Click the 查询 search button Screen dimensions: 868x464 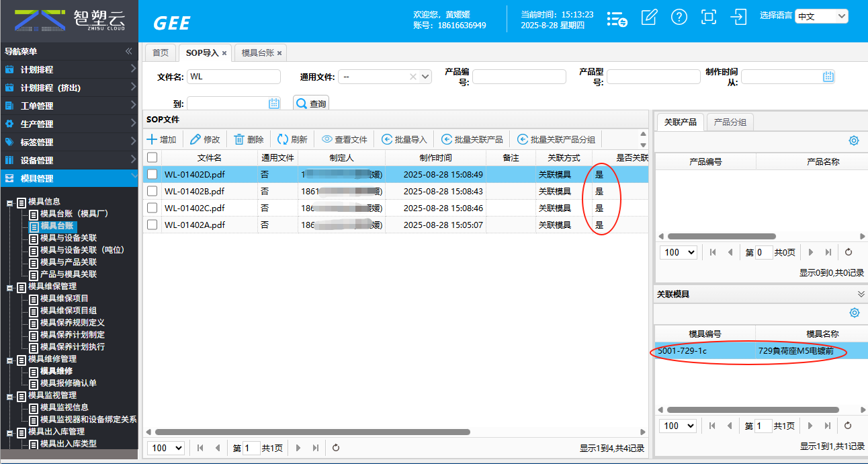[311, 104]
